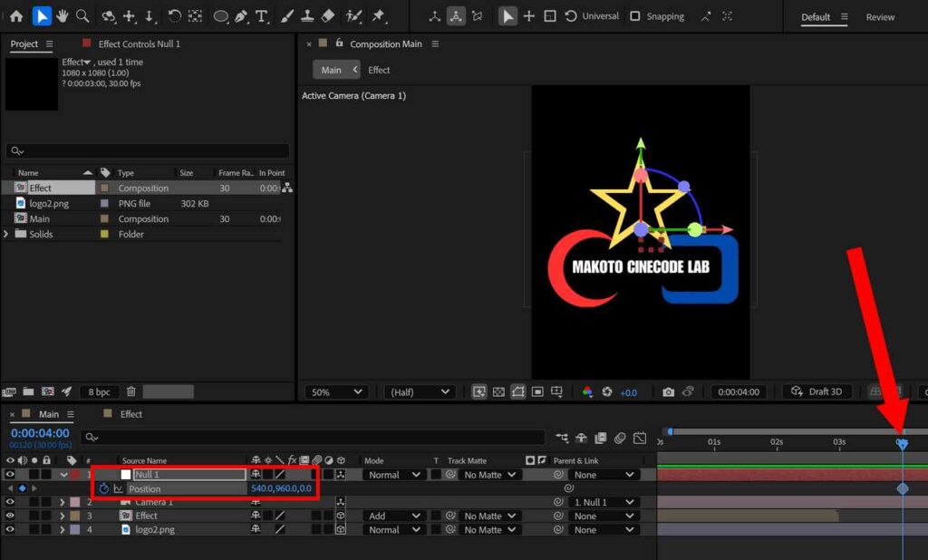This screenshot has height=560, width=928.
Task: Select the Eraser tool
Action: pos(328,16)
